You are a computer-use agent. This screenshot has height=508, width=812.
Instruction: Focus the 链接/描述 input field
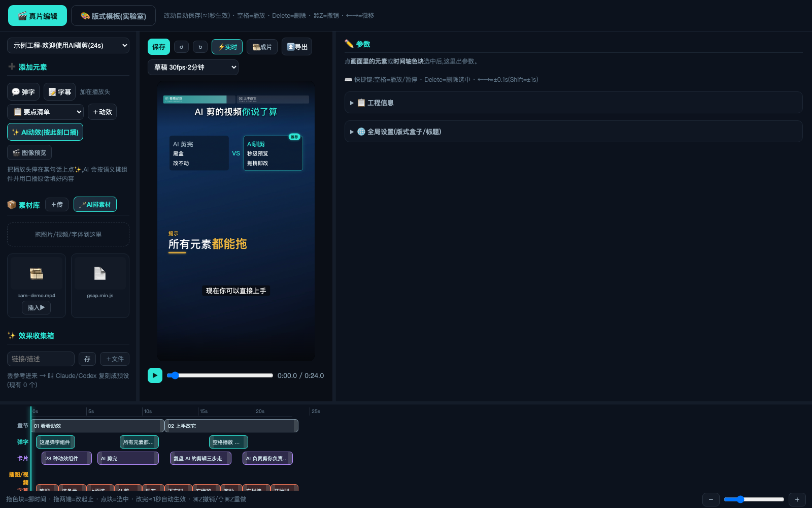tap(41, 359)
